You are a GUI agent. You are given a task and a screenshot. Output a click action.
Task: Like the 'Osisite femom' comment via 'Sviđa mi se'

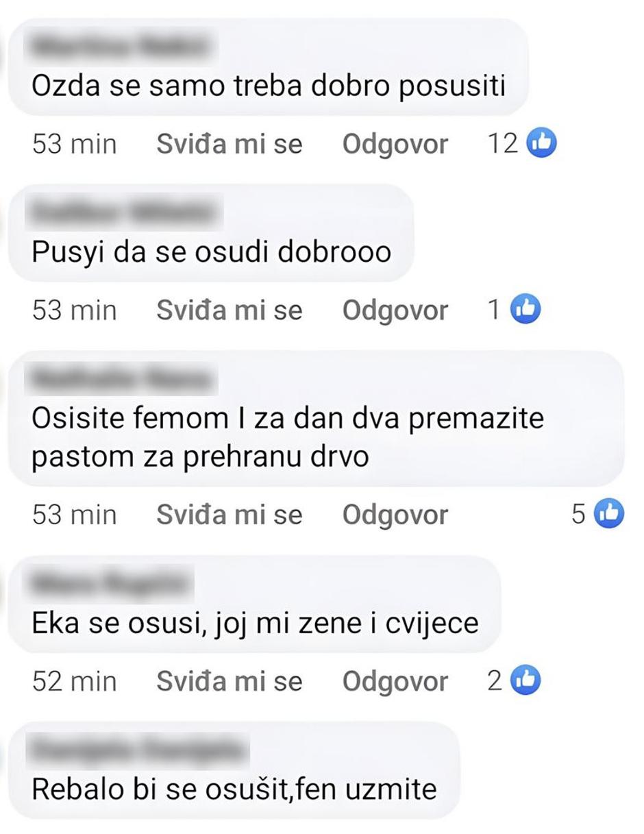coord(229,515)
